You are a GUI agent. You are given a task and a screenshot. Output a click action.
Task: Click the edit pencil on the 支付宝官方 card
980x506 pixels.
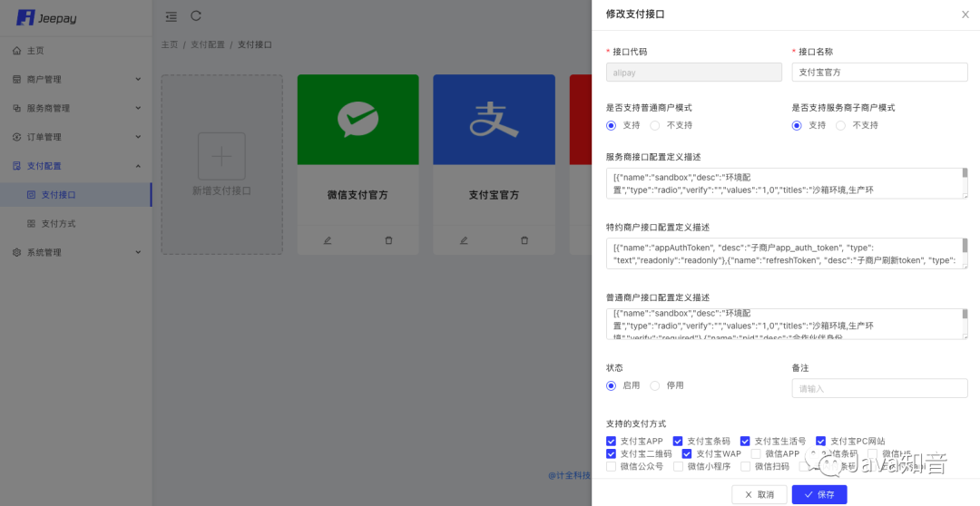click(x=464, y=240)
